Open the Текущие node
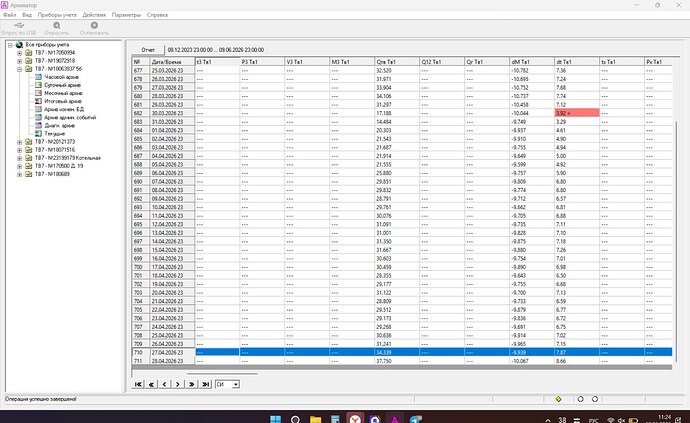The image size is (690, 423). coord(55,133)
